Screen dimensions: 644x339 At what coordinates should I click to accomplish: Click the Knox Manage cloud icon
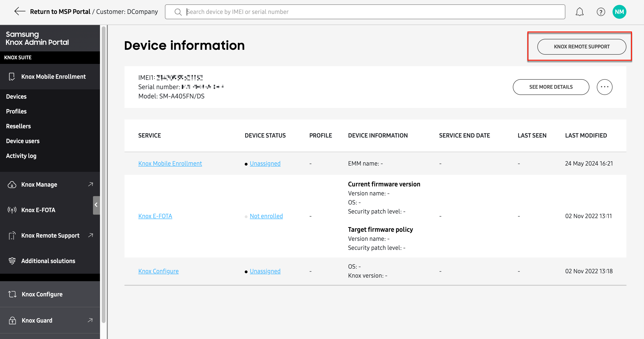tap(12, 185)
